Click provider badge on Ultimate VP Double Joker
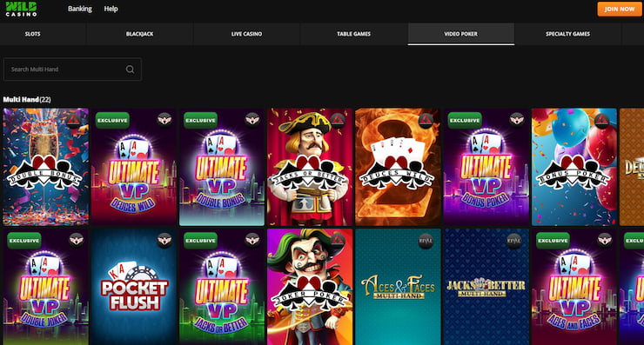644x345 pixels. tap(77, 240)
